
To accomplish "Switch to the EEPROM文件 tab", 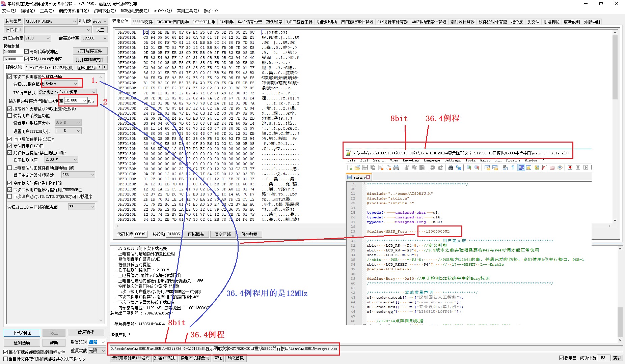I will point(142,22).
